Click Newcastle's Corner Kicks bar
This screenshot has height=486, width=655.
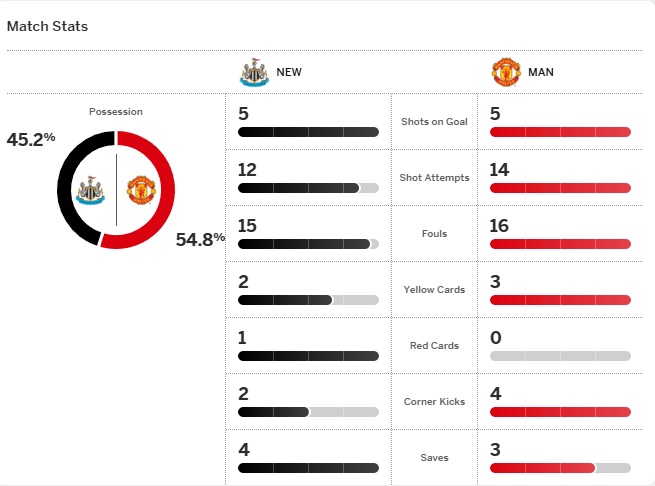pyautogui.click(x=308, y=412)
